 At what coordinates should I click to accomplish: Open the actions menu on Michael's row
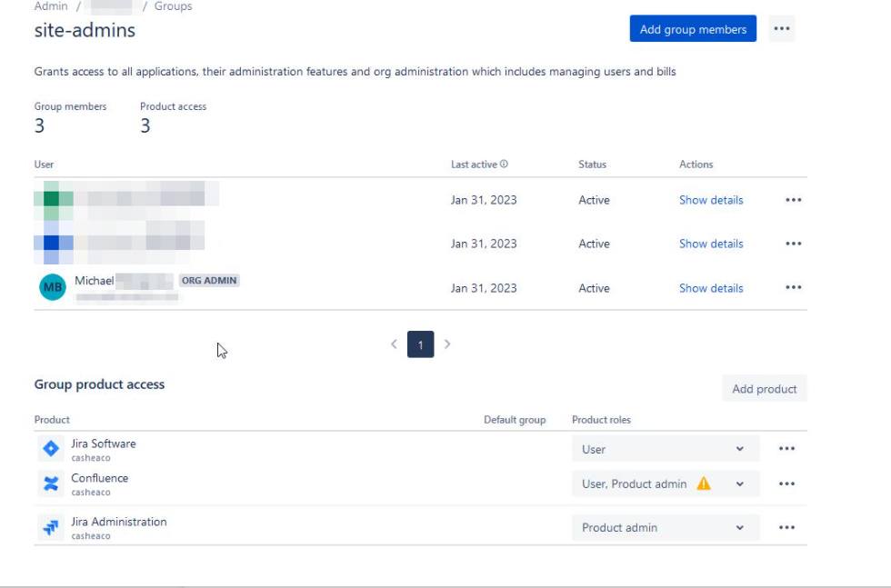tap(793, 287)
